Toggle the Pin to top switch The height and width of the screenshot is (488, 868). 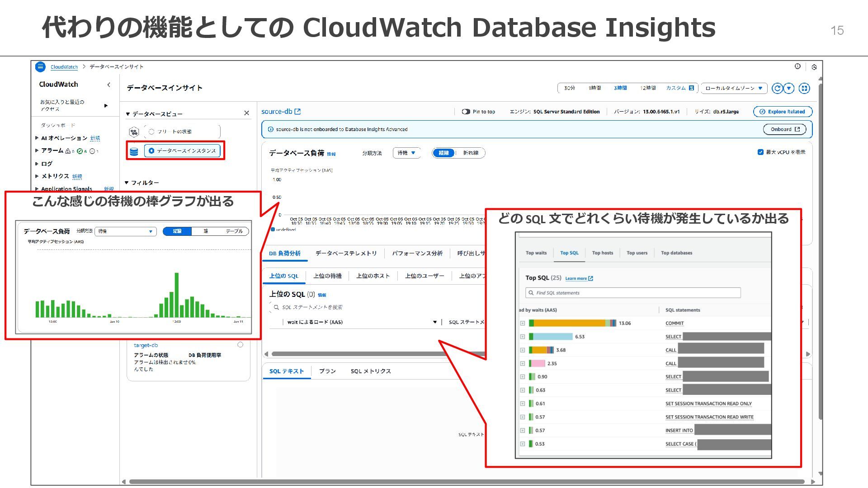point(466,112)
